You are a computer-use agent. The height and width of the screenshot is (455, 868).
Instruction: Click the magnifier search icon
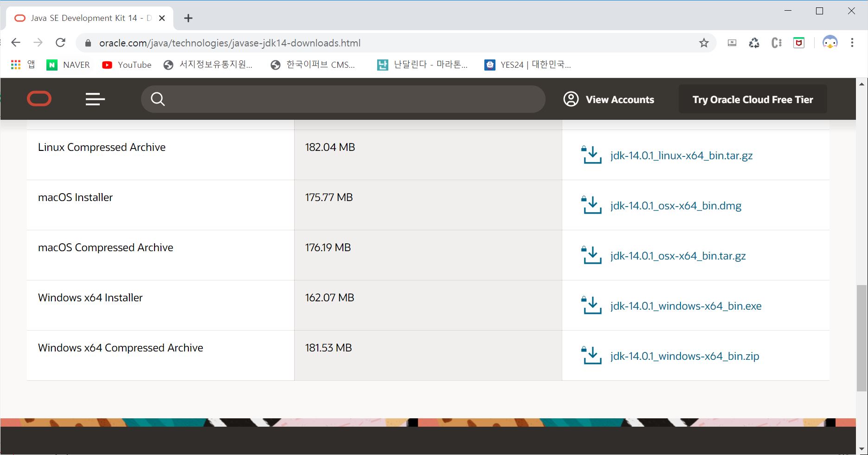(158, 99)
